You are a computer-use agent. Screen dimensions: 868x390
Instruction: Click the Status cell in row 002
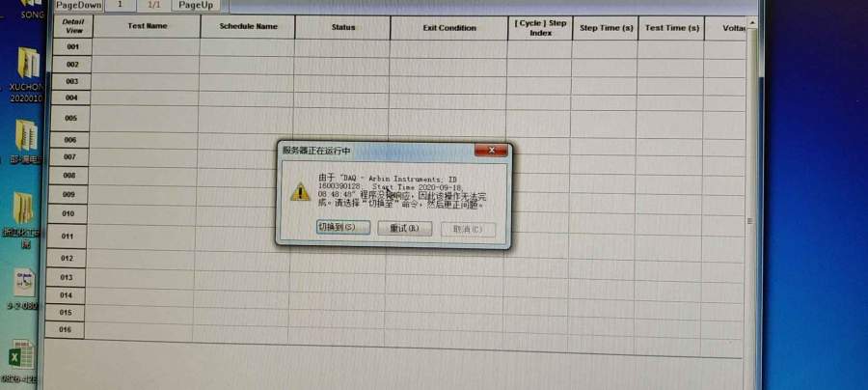(341, 66)
